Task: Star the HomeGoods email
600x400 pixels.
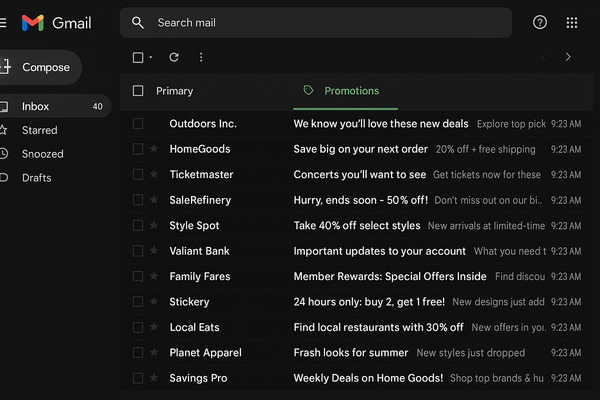Action: pos(154,149)
